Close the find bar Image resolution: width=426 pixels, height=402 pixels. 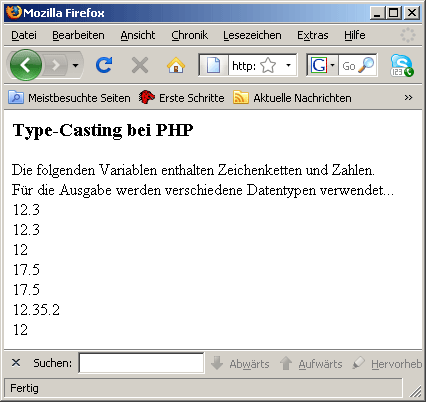pos(16,363)
